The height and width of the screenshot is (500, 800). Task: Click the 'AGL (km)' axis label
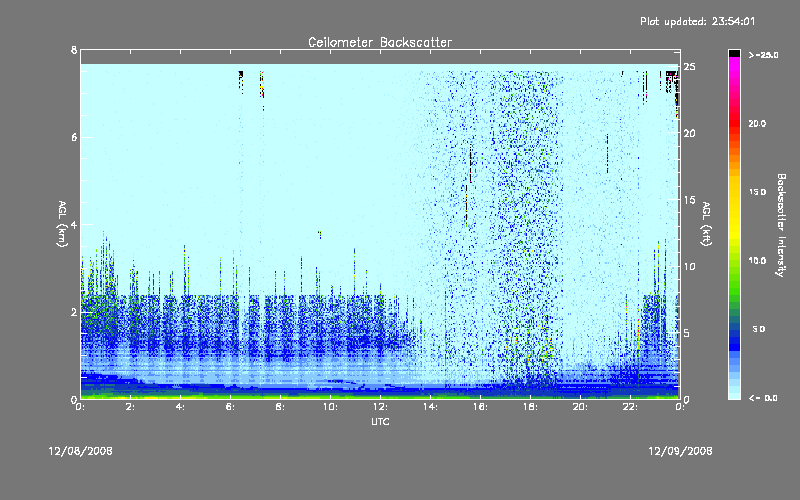(62, 224)
